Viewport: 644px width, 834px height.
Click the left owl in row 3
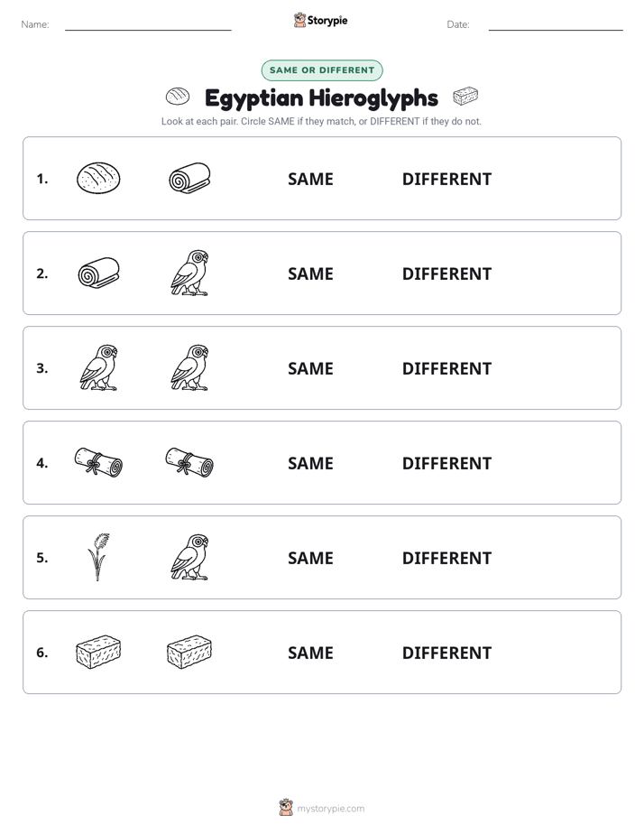pyautogui.click(x=99, y=367)
